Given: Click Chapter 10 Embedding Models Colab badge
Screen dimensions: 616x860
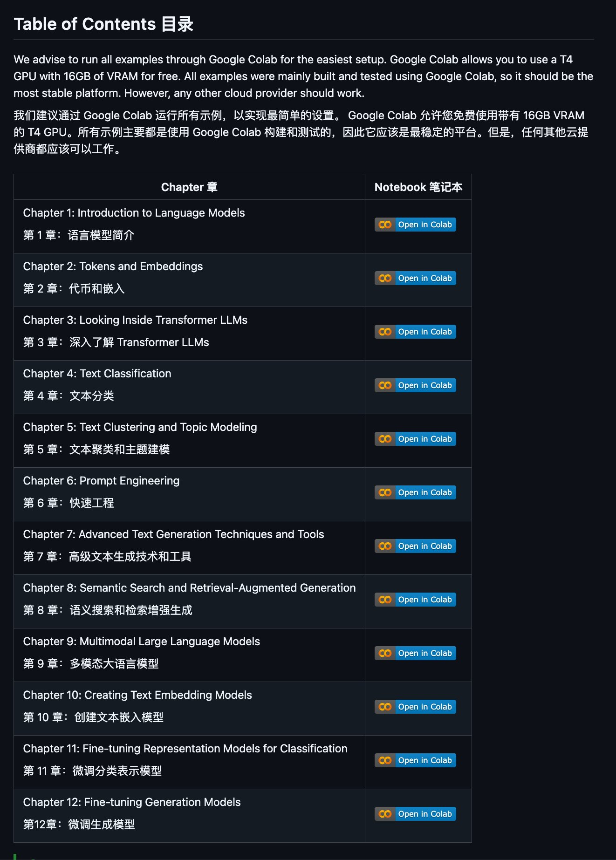Looking at the screenshot, I should tap(415, 707).
